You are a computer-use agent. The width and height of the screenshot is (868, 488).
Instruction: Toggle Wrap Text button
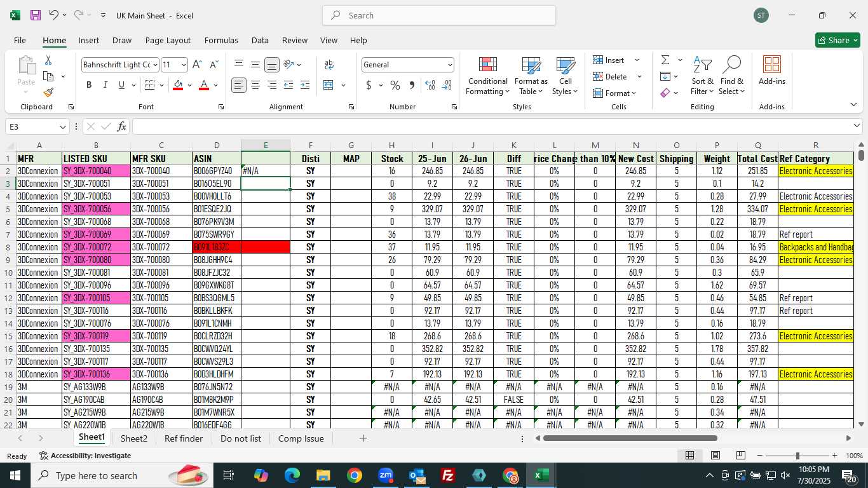pos(329,64)
